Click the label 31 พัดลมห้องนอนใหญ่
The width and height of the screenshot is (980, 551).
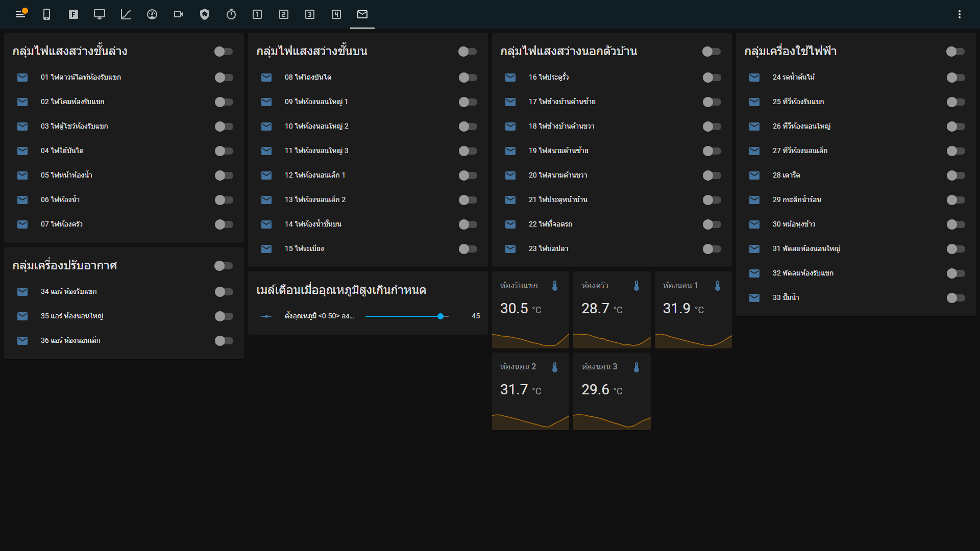806,248
